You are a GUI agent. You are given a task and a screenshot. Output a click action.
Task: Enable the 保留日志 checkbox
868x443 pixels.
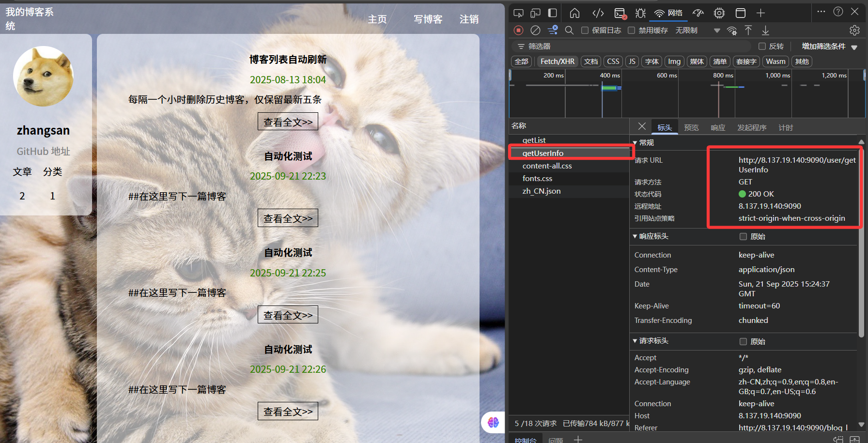point(585,30)
